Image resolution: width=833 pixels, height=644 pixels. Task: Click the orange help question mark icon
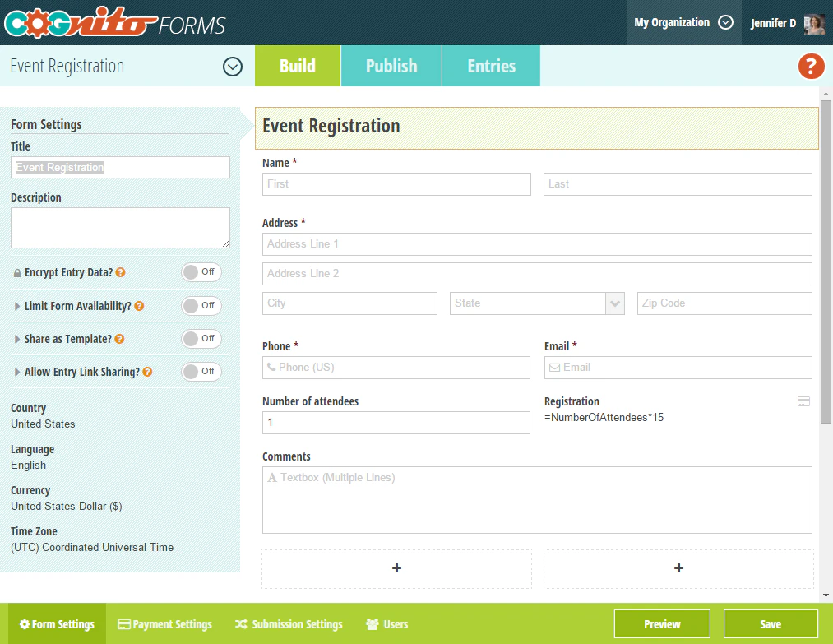[x=811, y=66]
